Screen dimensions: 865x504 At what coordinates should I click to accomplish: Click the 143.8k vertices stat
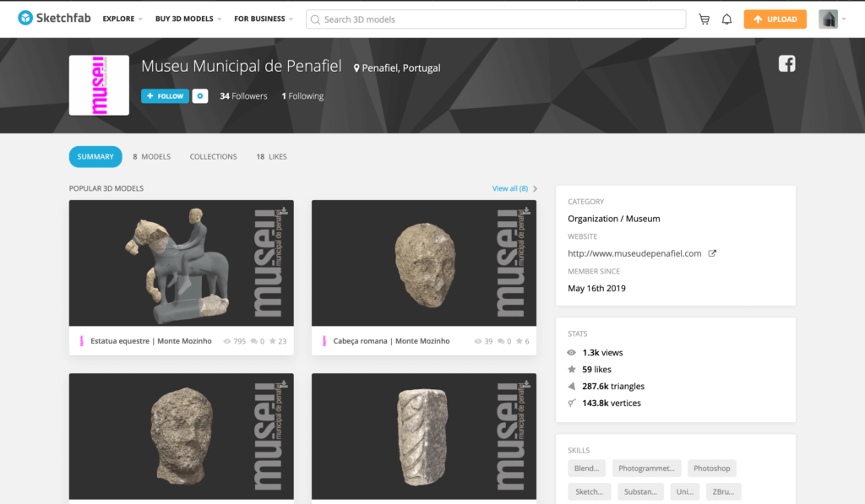612,403
